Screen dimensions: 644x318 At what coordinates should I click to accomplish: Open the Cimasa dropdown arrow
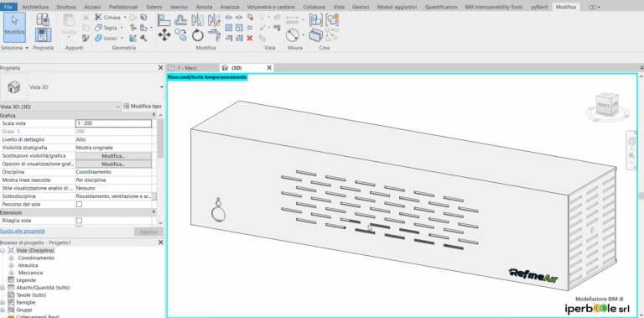(x=124, y=18)
